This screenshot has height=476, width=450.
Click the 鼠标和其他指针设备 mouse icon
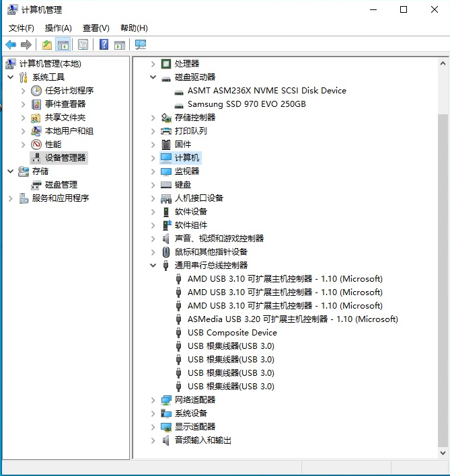(x=165, y=252)
